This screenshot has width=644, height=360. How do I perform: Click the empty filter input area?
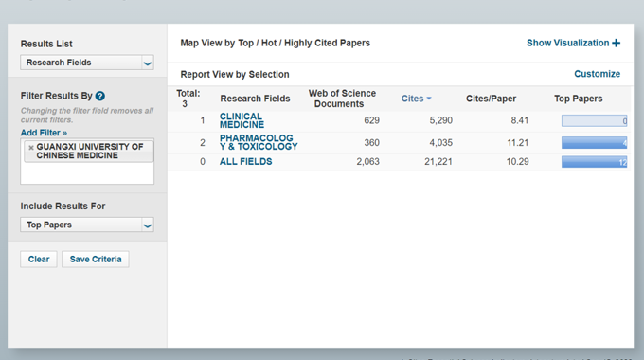87,173
